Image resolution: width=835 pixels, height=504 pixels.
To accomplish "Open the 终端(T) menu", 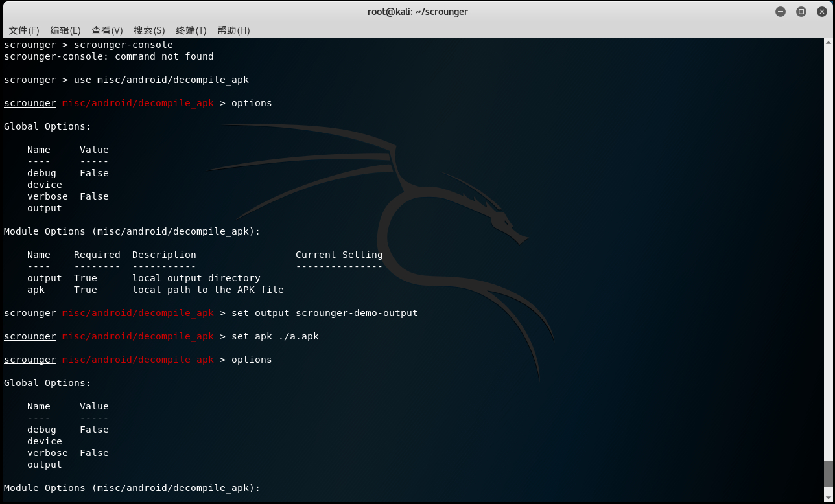I will click(x=191, y=30).
